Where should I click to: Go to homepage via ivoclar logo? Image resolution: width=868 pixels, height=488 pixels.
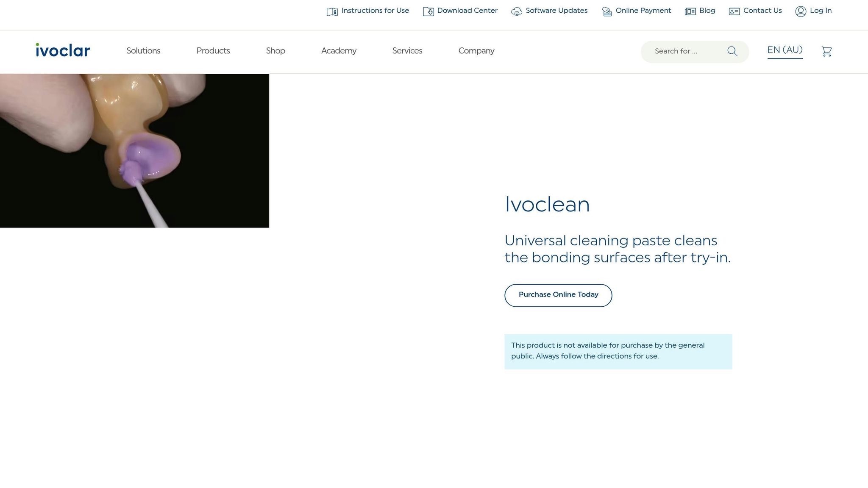pyautogui.click(x=63, y=50)
